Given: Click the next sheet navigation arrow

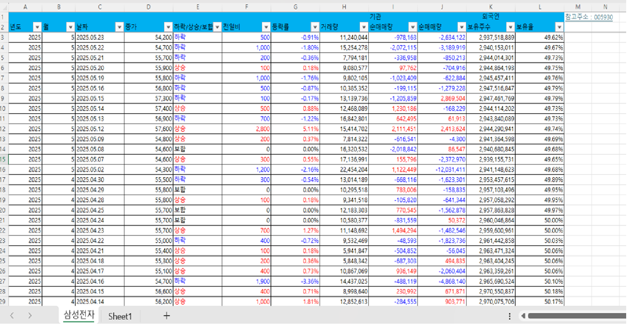Looking at the screenshot, I should pos(30,316).
